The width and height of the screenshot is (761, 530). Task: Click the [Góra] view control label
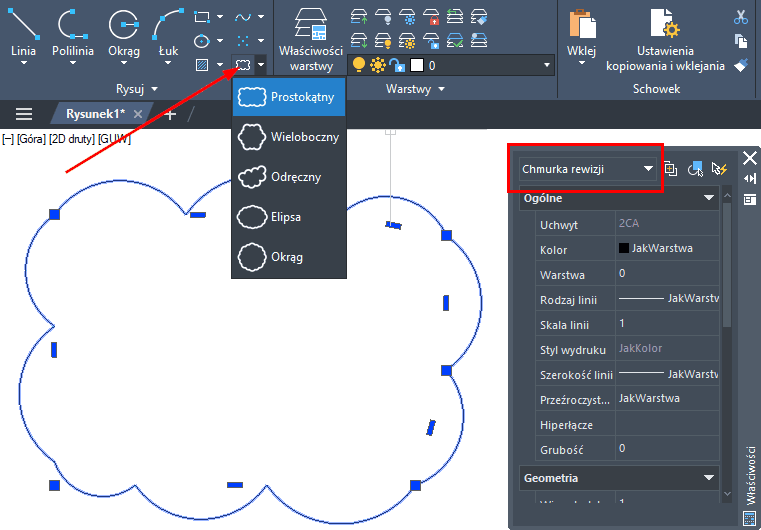(x=31, y=139)
